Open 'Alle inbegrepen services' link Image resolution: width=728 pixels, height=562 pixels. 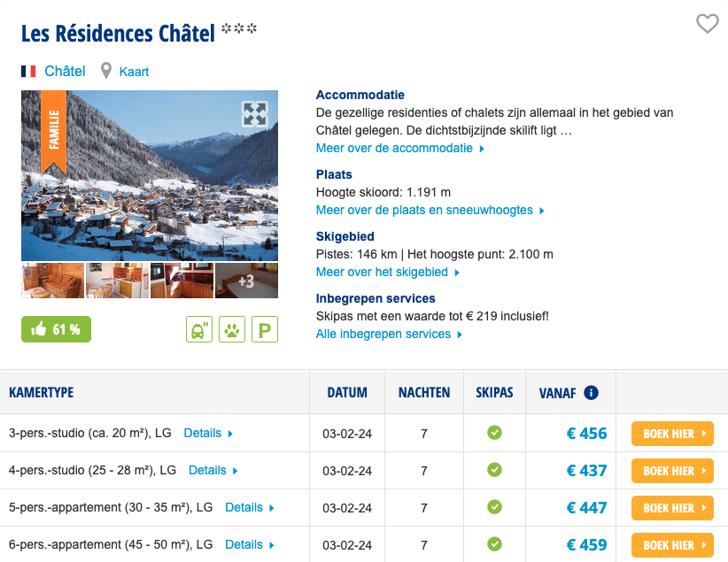[389, 335]
